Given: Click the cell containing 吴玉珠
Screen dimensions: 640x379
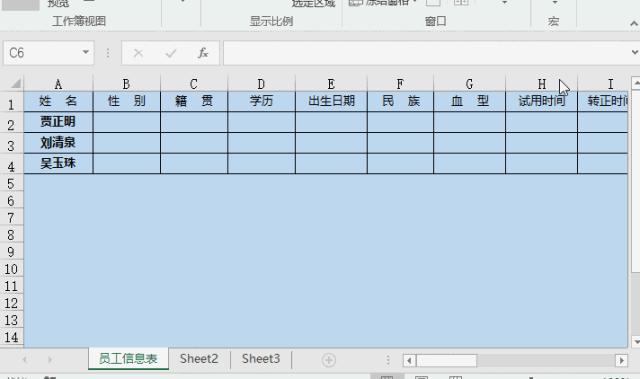Looking at the screenshot, I should pos(58,163).
